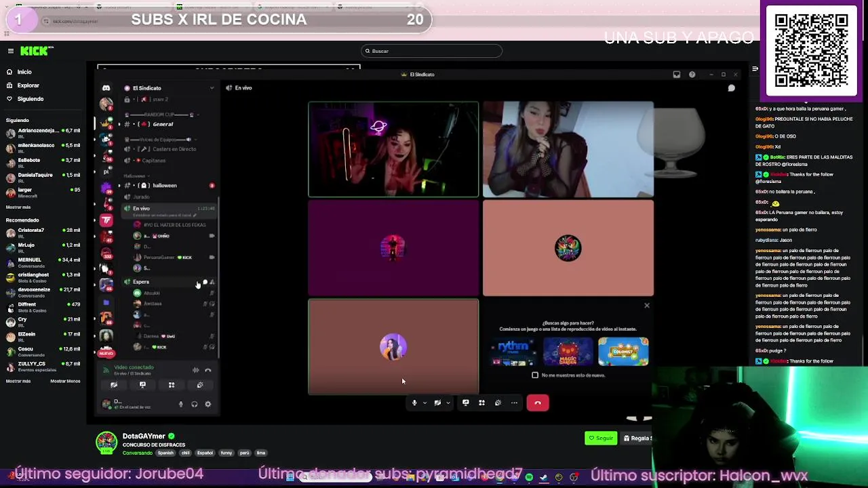
Task: Deafen headphones in Discord user panel
Action: pyautogui.click(x=194, y=405)
